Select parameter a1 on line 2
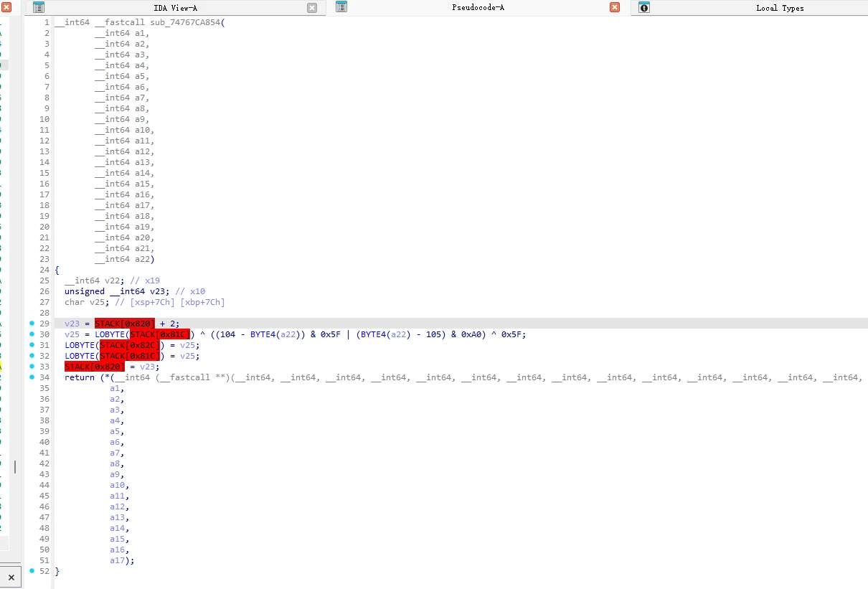Screen dimensions: 868x589 pyautogui.click(x=140, y=33)
